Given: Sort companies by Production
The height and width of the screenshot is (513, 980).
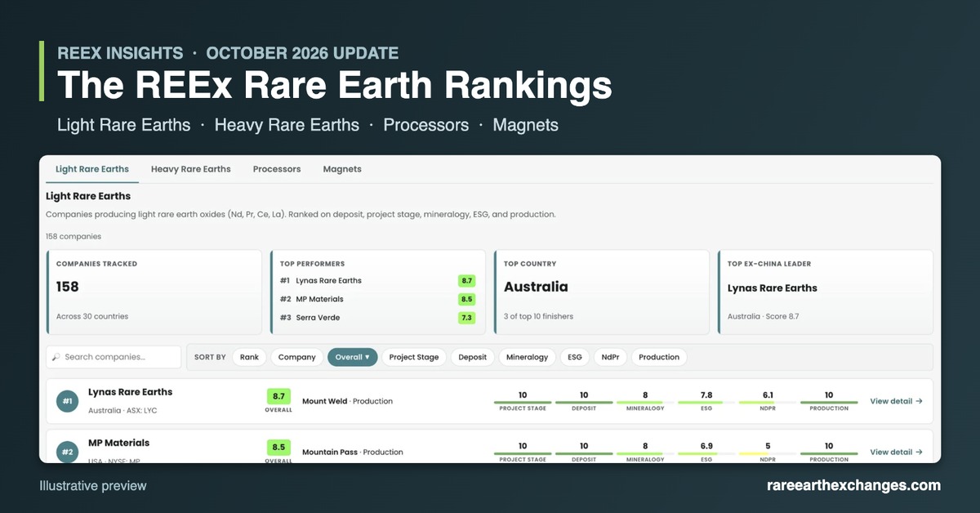Looking at the screenshot, I should point(659,357).
